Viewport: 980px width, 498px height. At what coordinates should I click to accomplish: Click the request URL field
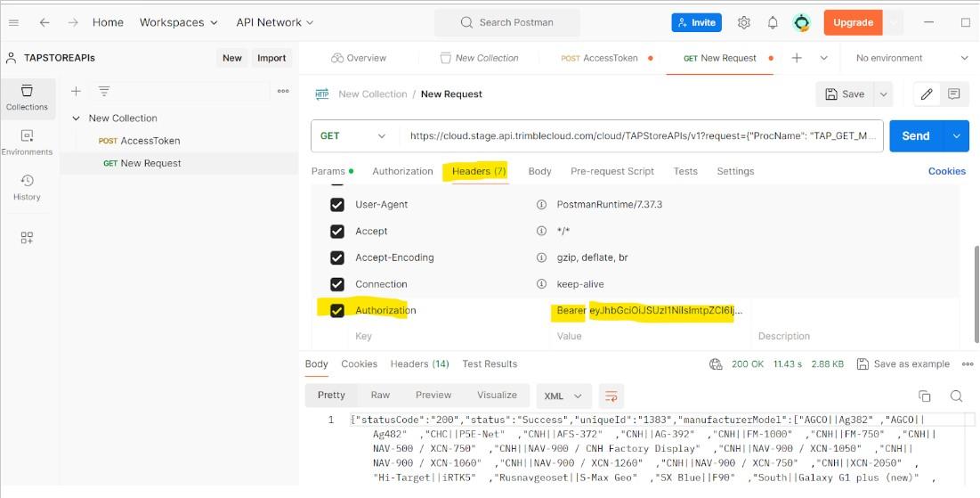click(641, 135)
